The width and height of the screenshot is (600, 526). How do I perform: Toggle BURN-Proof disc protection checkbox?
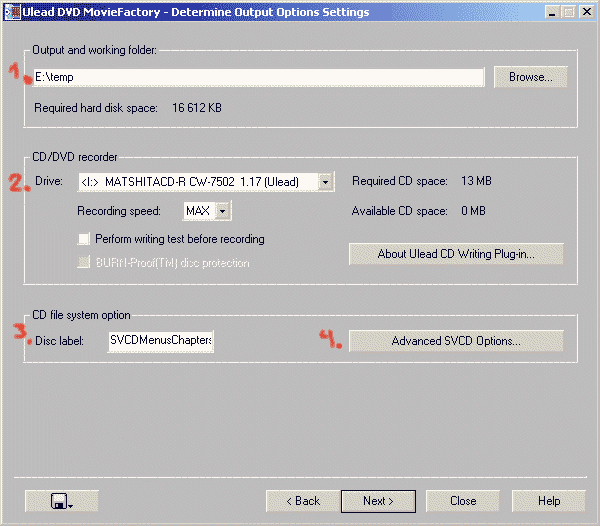84,262
